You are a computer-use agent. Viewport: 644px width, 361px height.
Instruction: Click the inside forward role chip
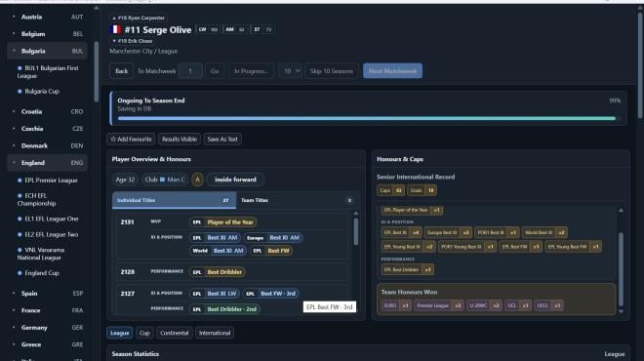[x=236, y=180]
